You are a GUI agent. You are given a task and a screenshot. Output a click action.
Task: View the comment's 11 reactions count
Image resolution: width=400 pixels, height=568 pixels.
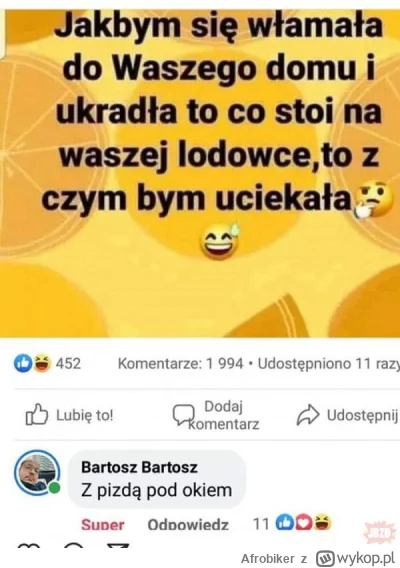(261, 523)
